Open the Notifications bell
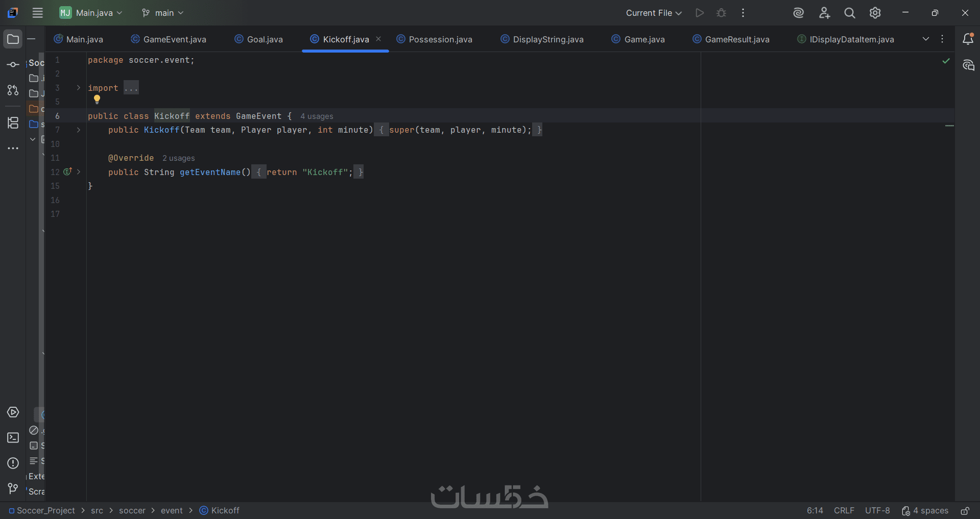The image size is (980, 519). pyautogui.click(x=968, y=39)
